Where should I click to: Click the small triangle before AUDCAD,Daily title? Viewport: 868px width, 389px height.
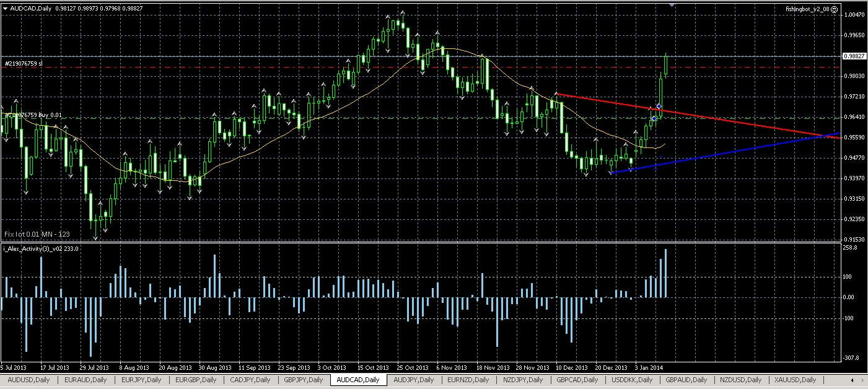click(x=6, y=8)
